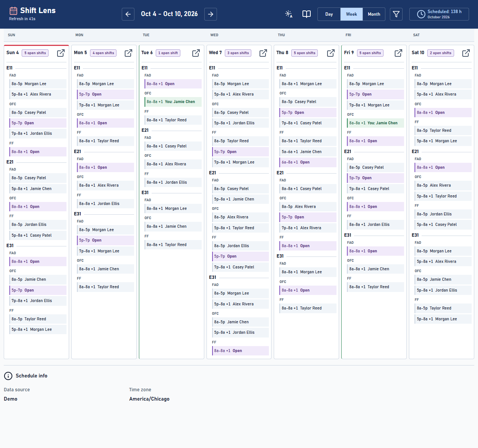
Task: Click Tue 6 '1 open shift' badge
Action: point(168,53)
